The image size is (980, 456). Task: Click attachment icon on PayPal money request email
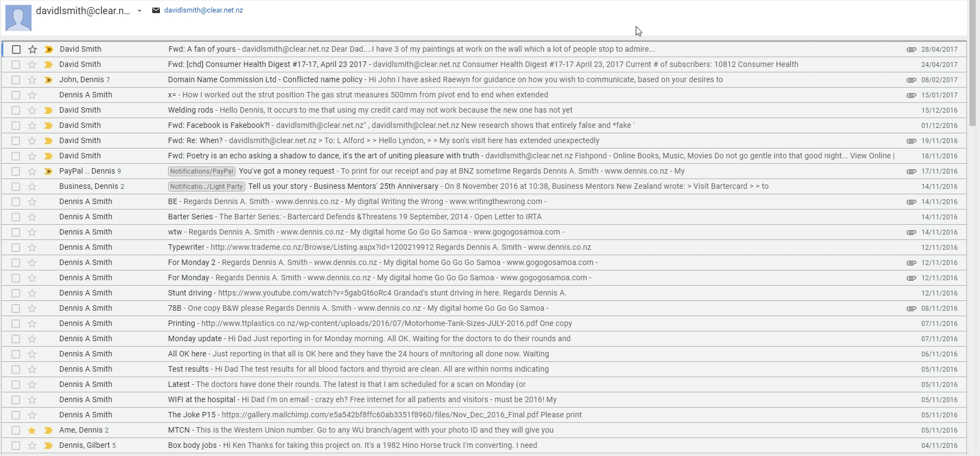tap(911, 171)
